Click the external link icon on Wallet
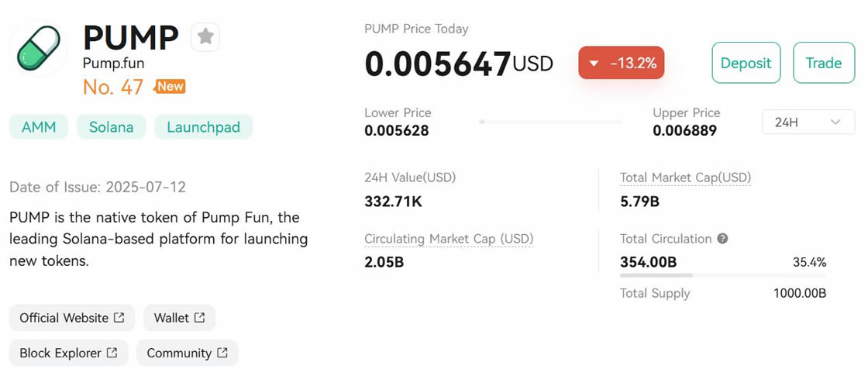This screenshot has width=868, height=376. coord(200,317)
